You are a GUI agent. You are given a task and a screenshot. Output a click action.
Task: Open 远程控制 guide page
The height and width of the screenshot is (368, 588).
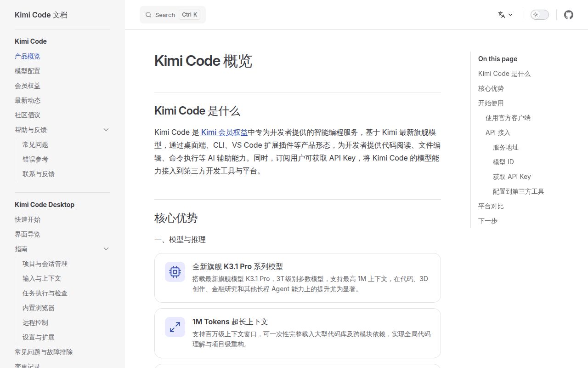35,322
